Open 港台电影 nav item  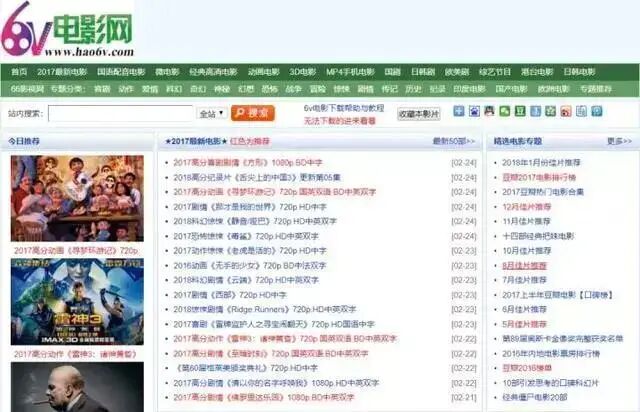click(x=537, y=72)
